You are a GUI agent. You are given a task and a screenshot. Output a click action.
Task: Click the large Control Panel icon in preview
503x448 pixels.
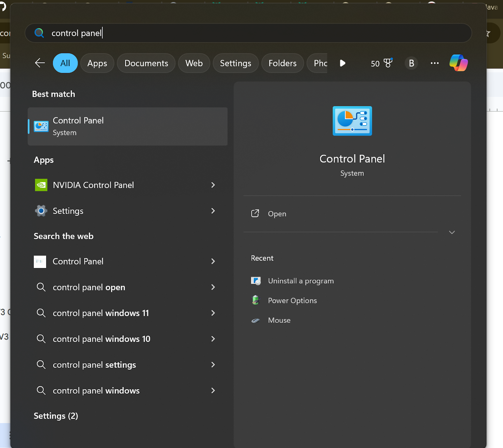coord(352,121)
